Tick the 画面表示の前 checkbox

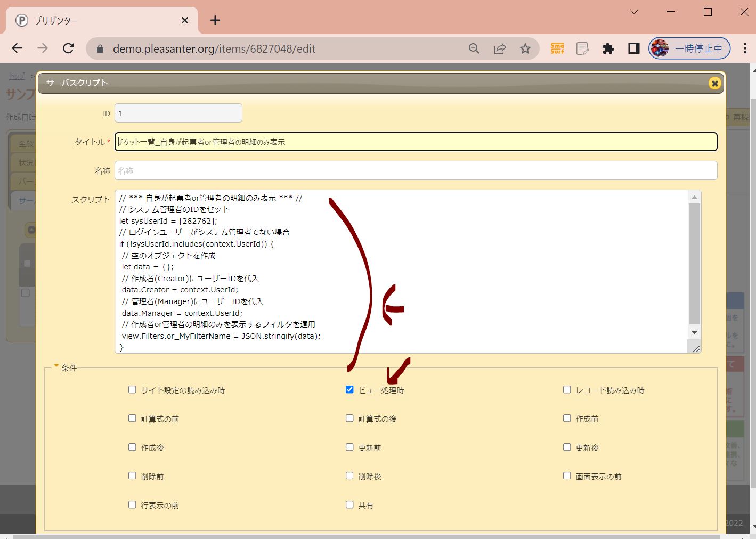pyautogui.click(x=567, y=476)
